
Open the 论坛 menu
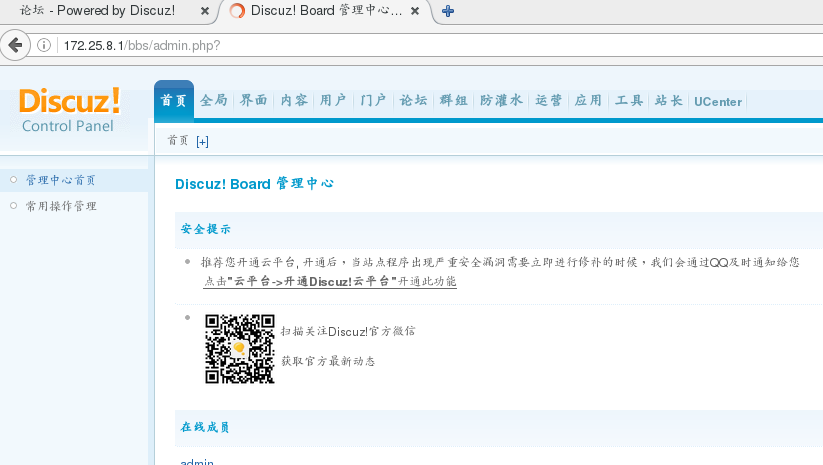click(414, 100)
